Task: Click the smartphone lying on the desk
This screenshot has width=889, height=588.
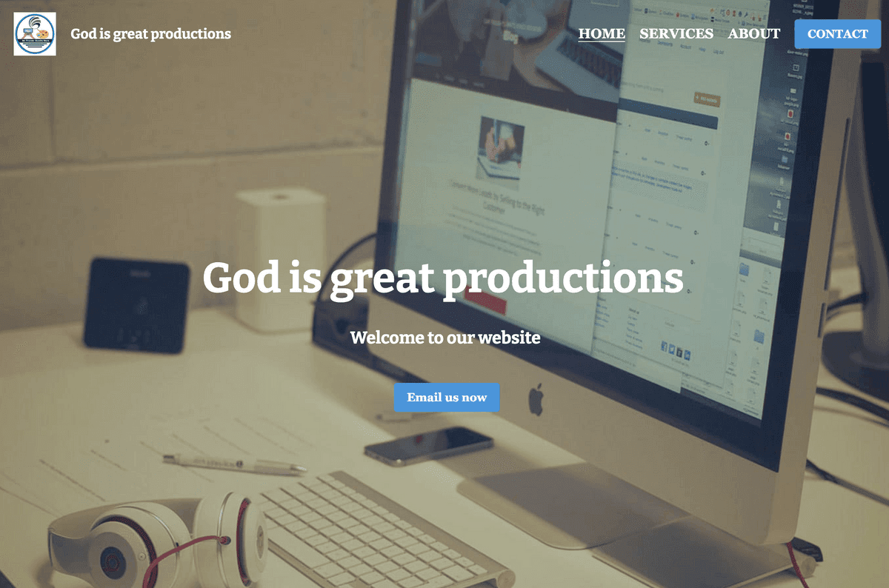Action: click(x=428, y=446)
